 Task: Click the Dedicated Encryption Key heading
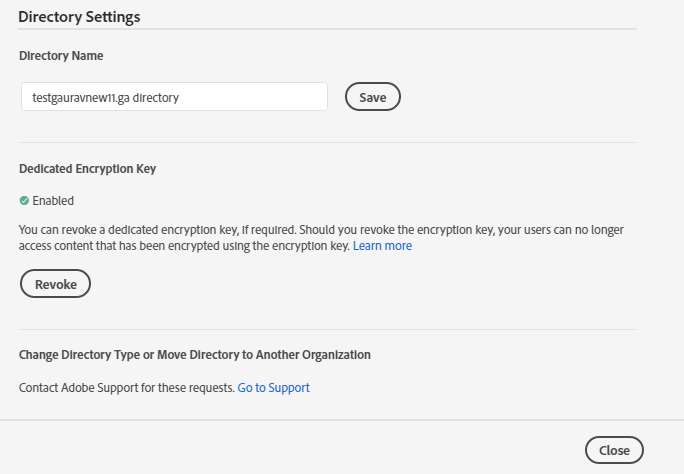88,169
